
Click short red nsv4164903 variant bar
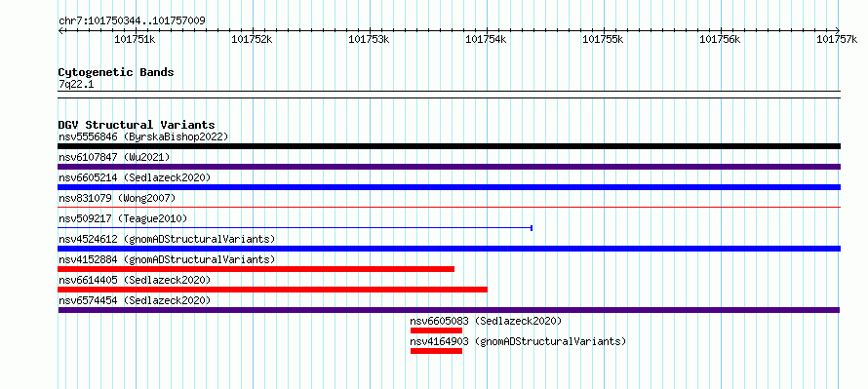(x=436, y=351)
